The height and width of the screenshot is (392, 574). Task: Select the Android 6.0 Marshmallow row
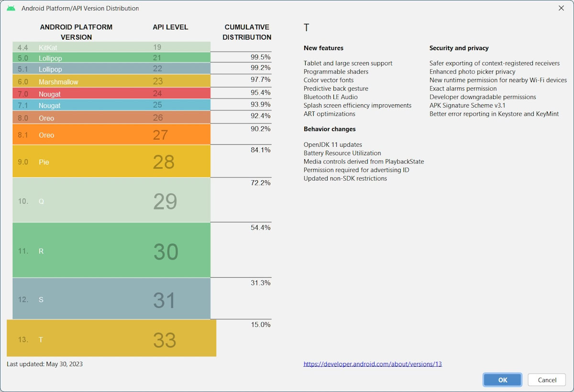(110, 81)
